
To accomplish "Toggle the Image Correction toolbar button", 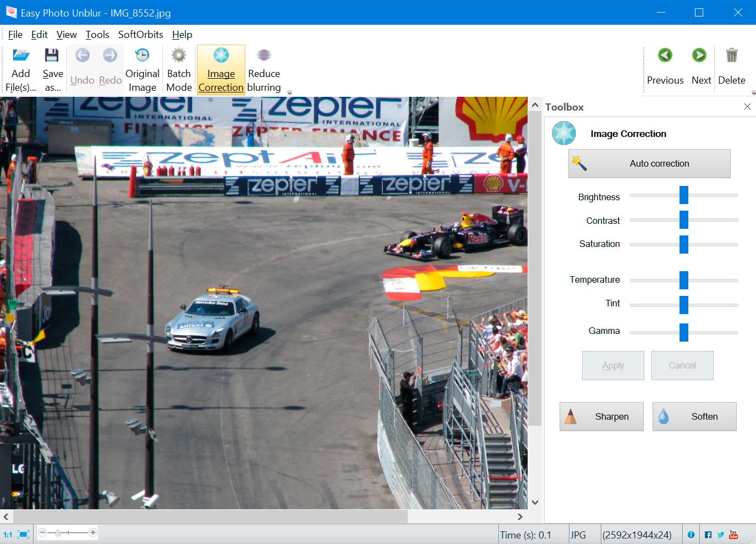I will (221, 70).
